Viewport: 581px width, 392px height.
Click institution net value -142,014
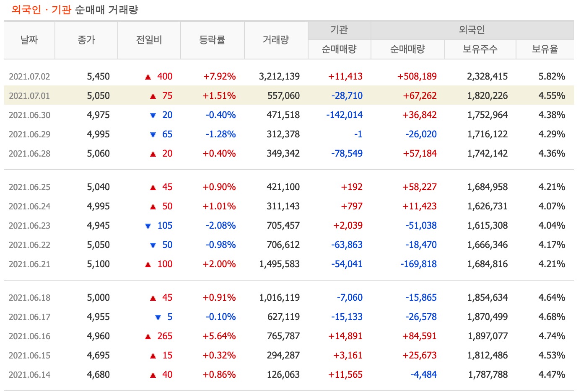tap(345, 115)
